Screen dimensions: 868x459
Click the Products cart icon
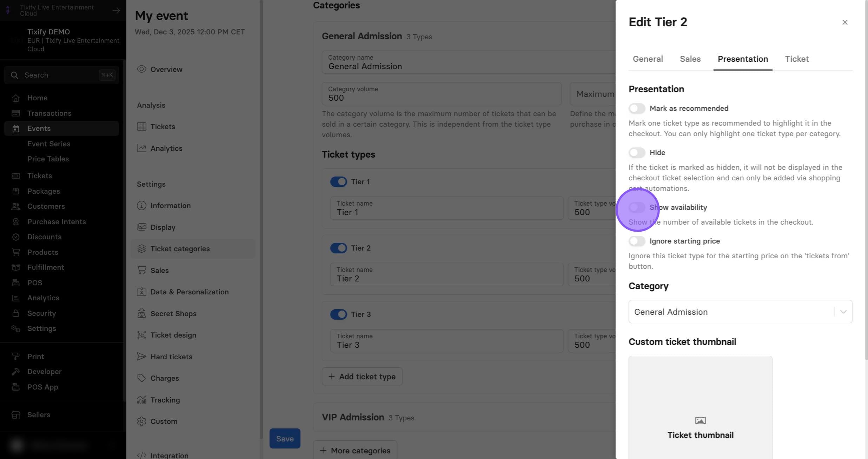pyautogui.click(x=15, y=252)
